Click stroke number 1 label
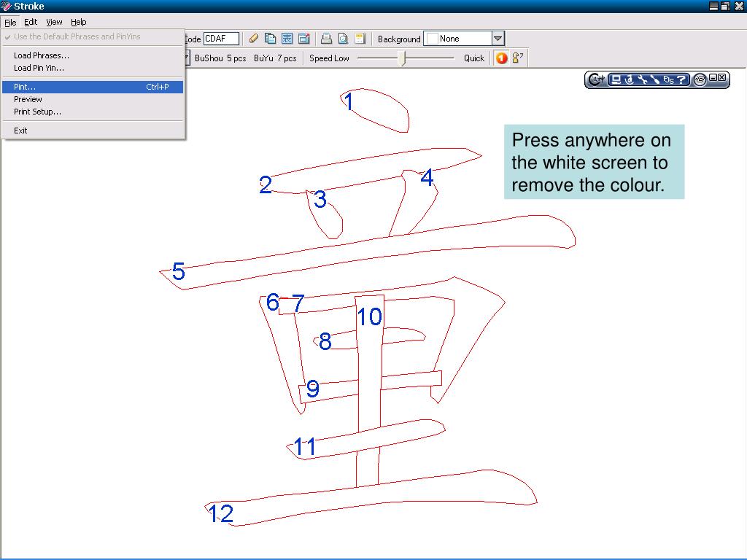747x560 pixels. tap(349, 101)
